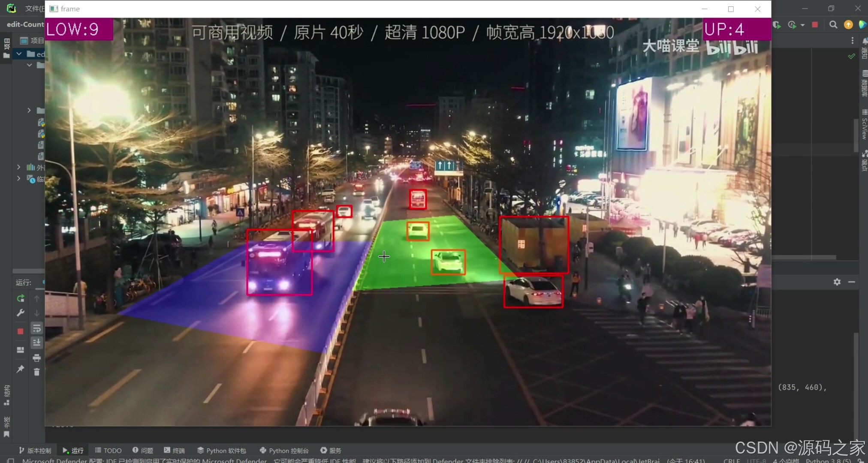Open the TODO tool window
The height and width of the screenshot is (463, 868).
108,451
